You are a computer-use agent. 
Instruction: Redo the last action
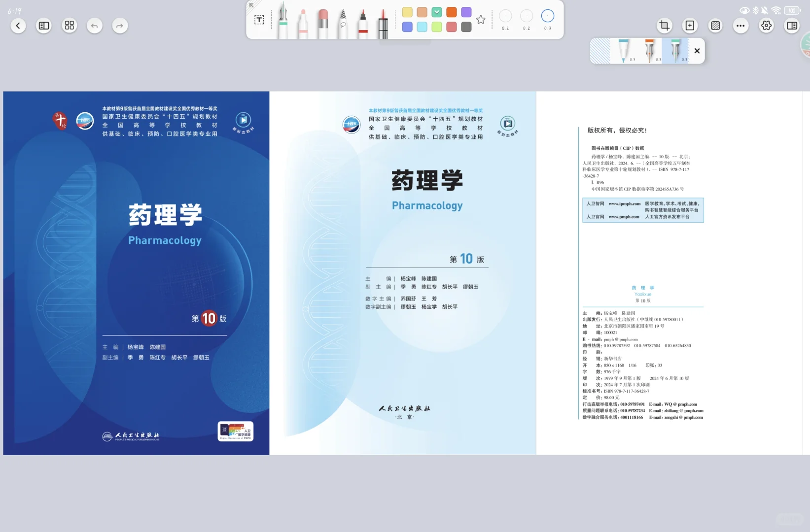(120, 26)
